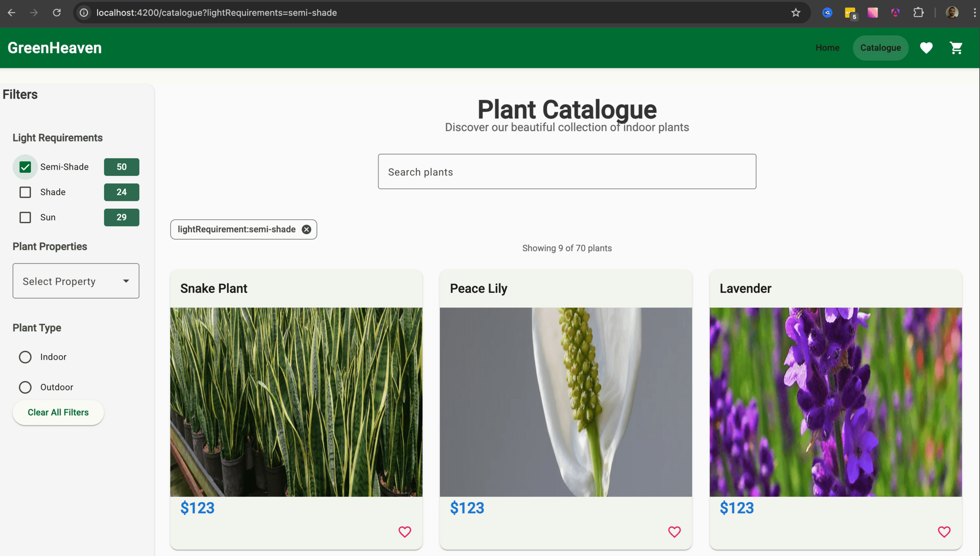980x556 pixels.
Task: Choose the Outdoor plant type radio
Action: click(25, 387)
